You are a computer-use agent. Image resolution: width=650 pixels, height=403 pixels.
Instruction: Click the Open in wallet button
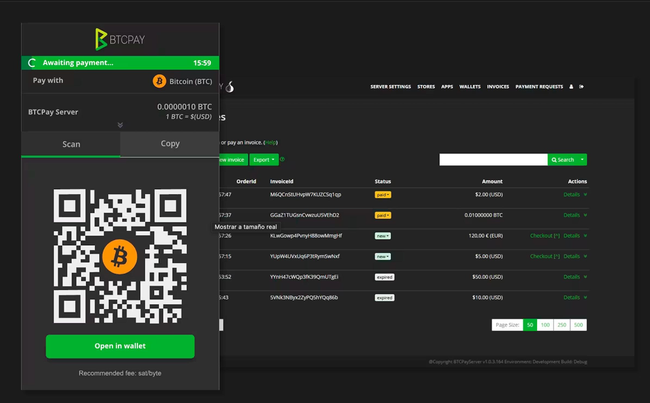(120, 346)
